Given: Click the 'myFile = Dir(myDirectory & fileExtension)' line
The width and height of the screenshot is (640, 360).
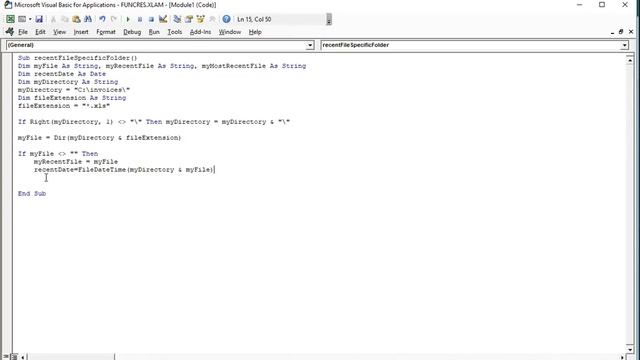Looking at the screenshot, I should tap(99, 138).
